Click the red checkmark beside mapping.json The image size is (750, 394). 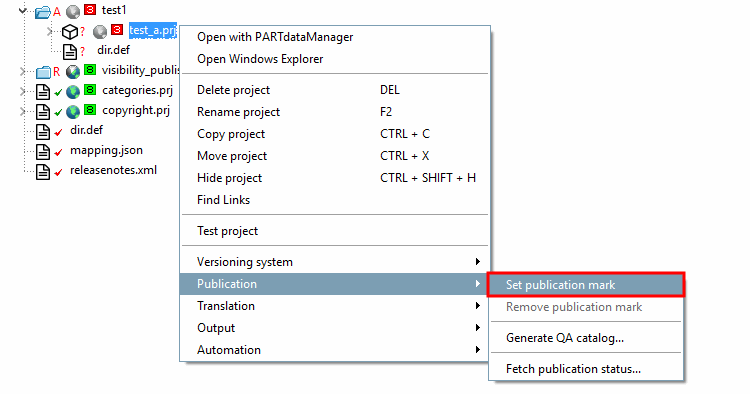click(x=58, y=153)
